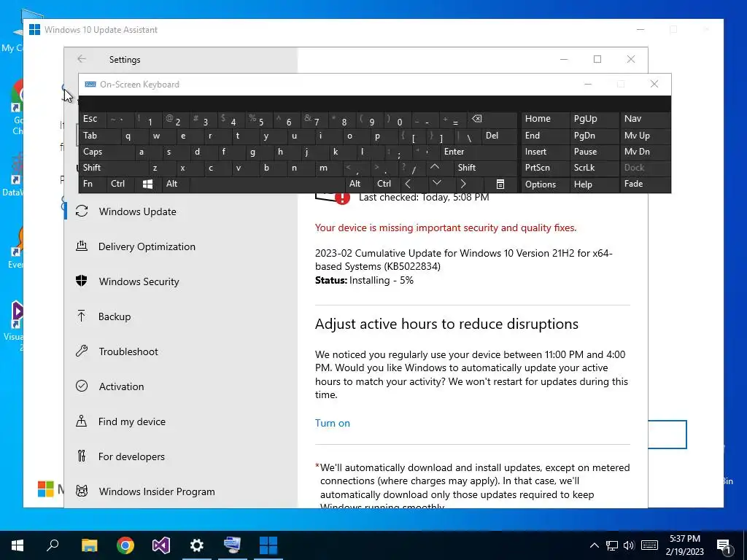Viewport: 747px width, 560px height.
Task: Open the notification center icon
Action: click(724, 545)
